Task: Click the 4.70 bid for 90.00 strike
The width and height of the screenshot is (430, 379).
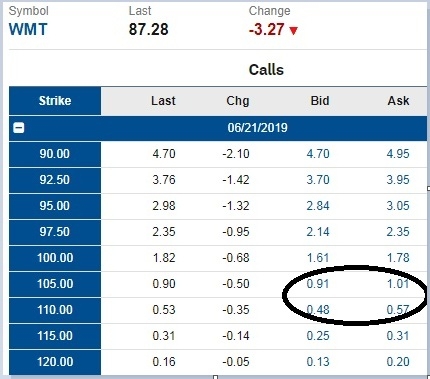Action: point(318,154)
